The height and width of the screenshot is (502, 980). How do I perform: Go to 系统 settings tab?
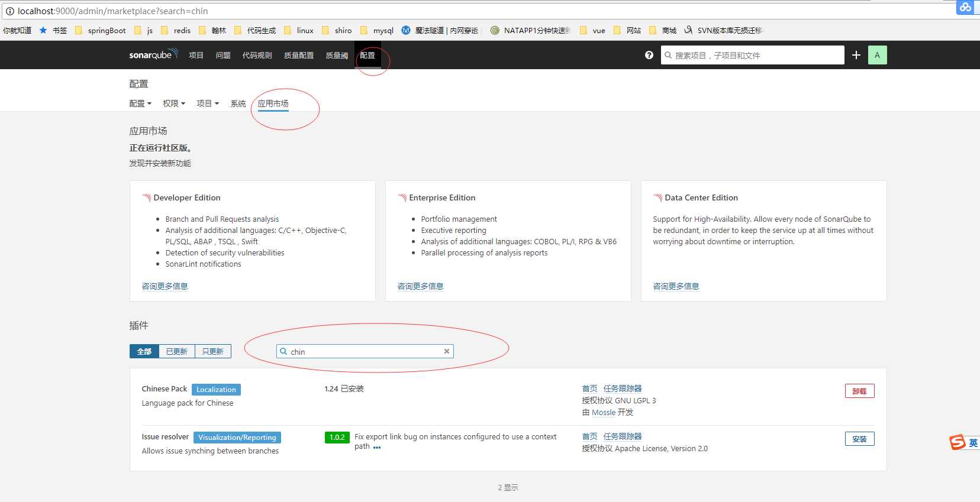238,103
